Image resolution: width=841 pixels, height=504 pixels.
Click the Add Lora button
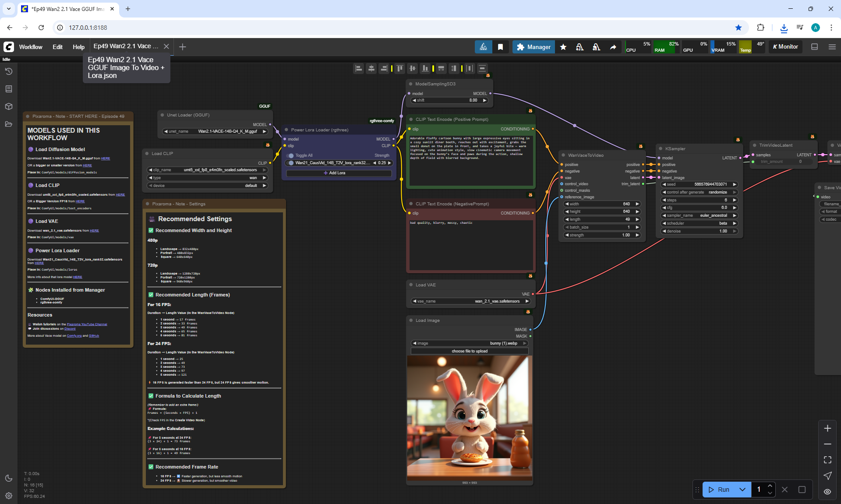pos(338,173)
